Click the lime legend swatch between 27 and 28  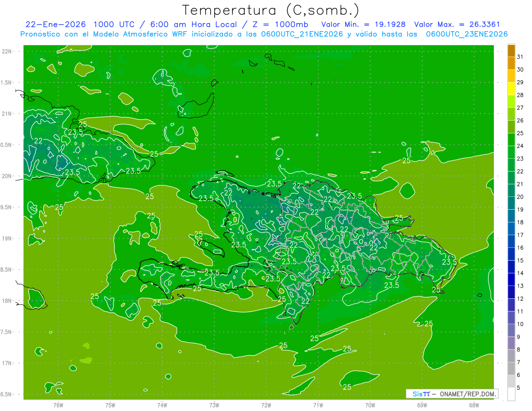pos(511,102)
